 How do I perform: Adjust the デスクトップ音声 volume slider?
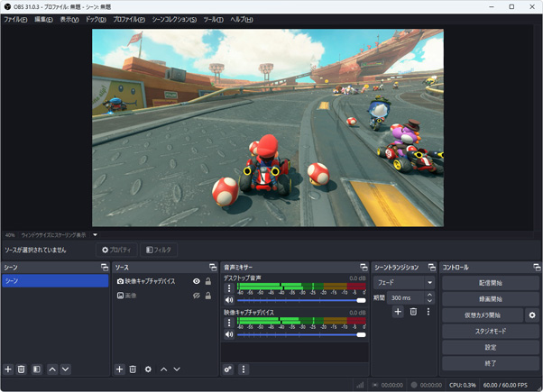click(x=301, y=300)
